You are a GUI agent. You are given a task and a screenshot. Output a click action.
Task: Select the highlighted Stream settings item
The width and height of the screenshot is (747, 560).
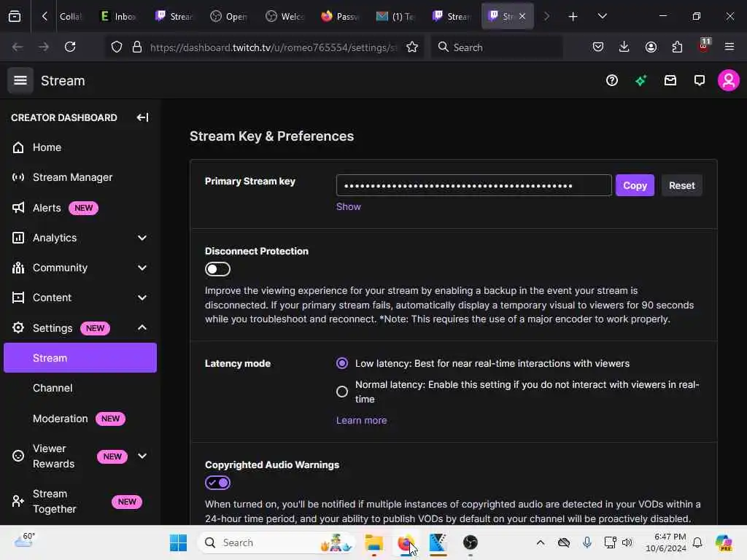(80, 357)
